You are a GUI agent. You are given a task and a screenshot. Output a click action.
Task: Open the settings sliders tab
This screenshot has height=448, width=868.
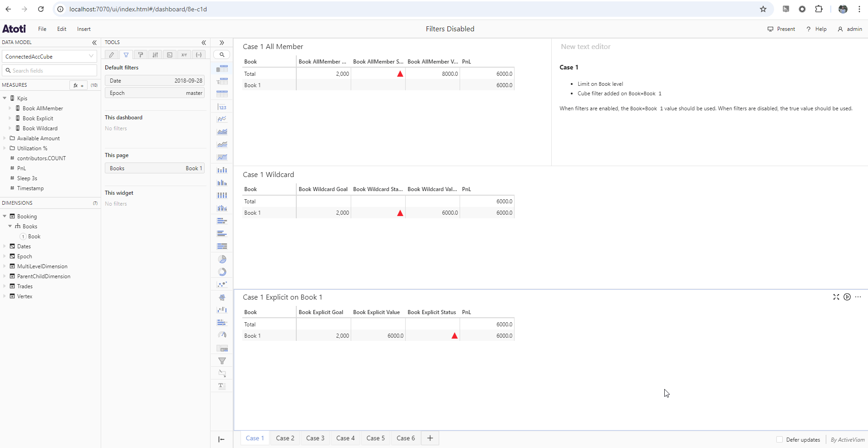tap(155, 55)
